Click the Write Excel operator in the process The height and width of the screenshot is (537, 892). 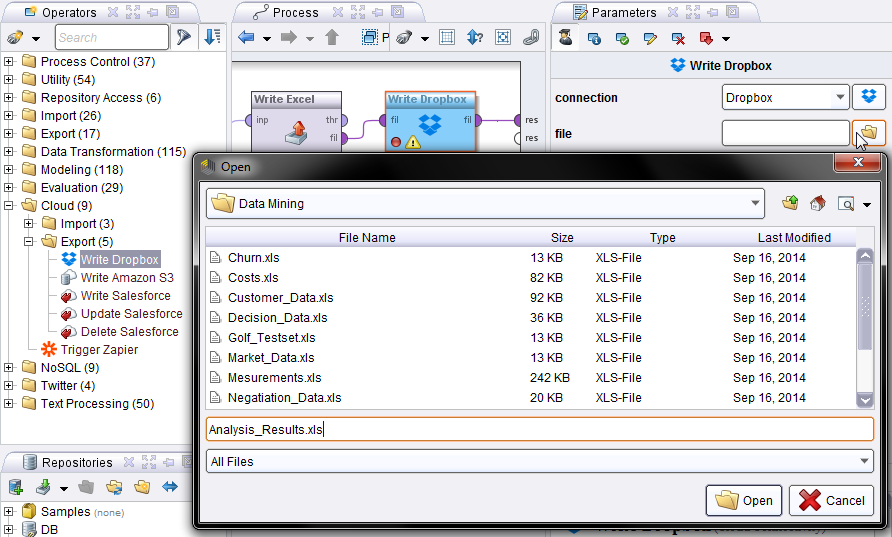click(297, 120)
